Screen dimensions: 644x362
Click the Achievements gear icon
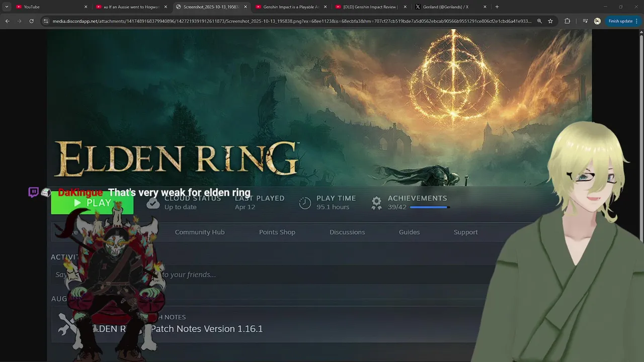click(x=376, y=203)
